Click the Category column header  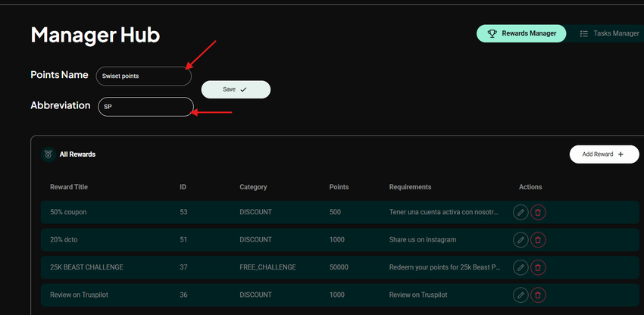[253, 187]
